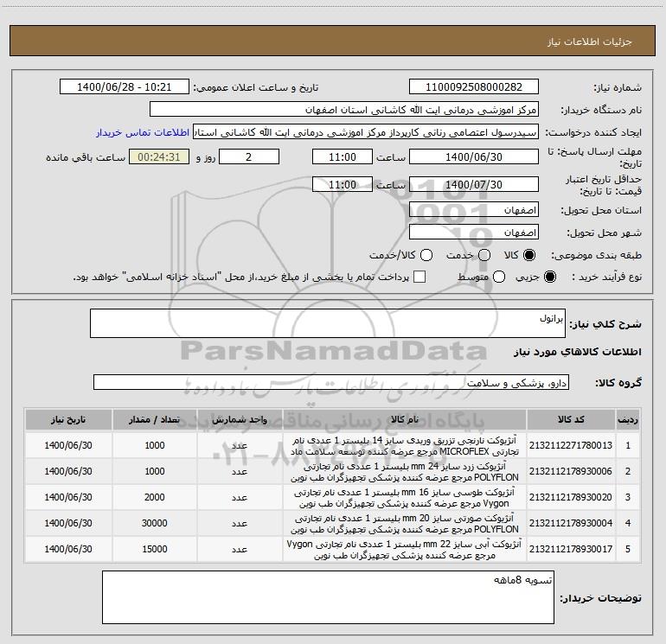Image resolution: width=666 pixels, height=644 pixels.
Task: Click price validity time 11:00 field
Action: click(343, 184)
